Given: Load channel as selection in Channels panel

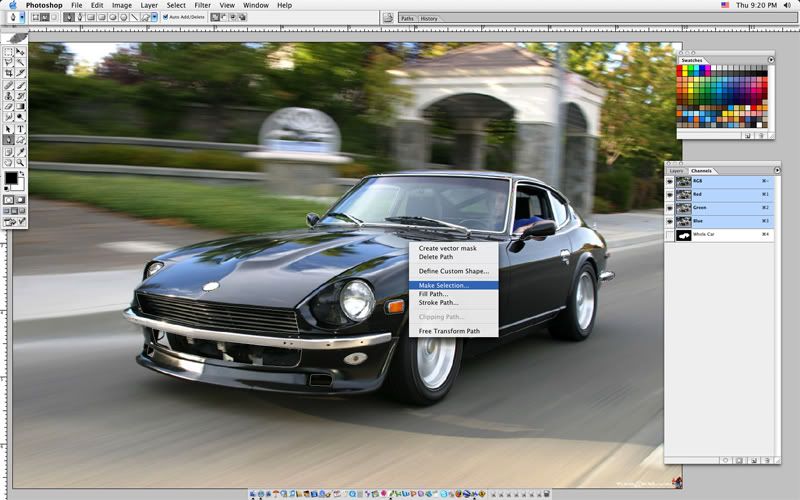Looking at the screenshot, I should [x=725, y=460].
